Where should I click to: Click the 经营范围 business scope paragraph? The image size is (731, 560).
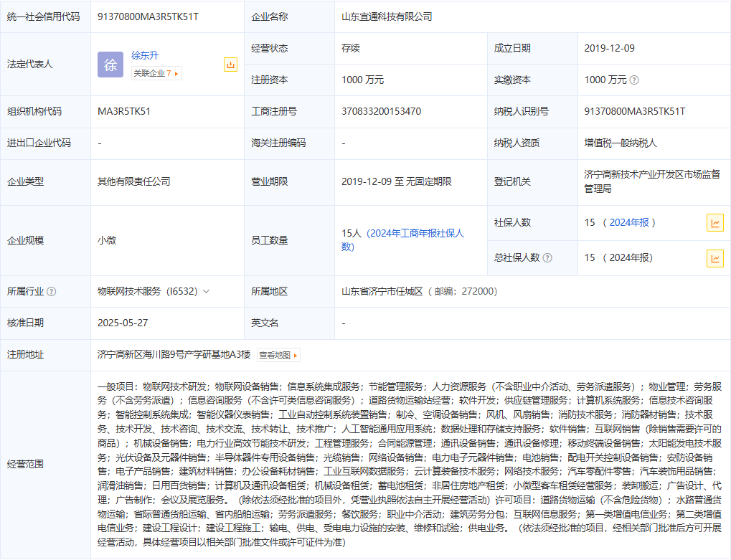pyautogui.click(x=410, y=464)
